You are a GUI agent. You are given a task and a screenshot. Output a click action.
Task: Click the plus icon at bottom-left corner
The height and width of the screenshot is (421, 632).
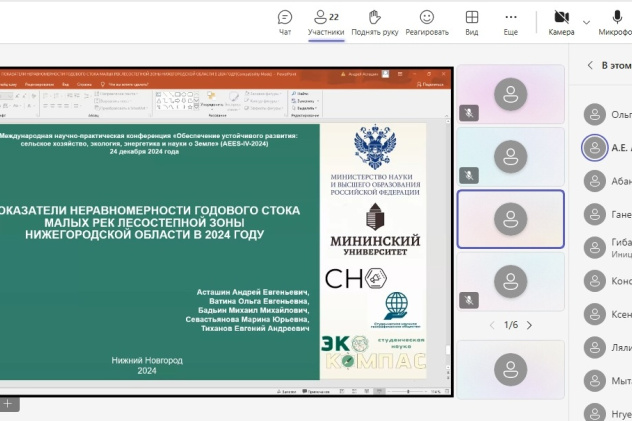coord(7,403)
